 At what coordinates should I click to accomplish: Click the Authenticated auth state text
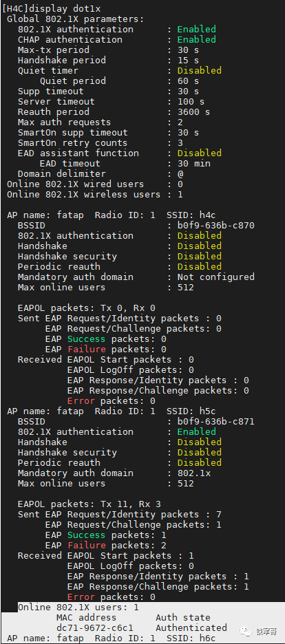[191, 627]
